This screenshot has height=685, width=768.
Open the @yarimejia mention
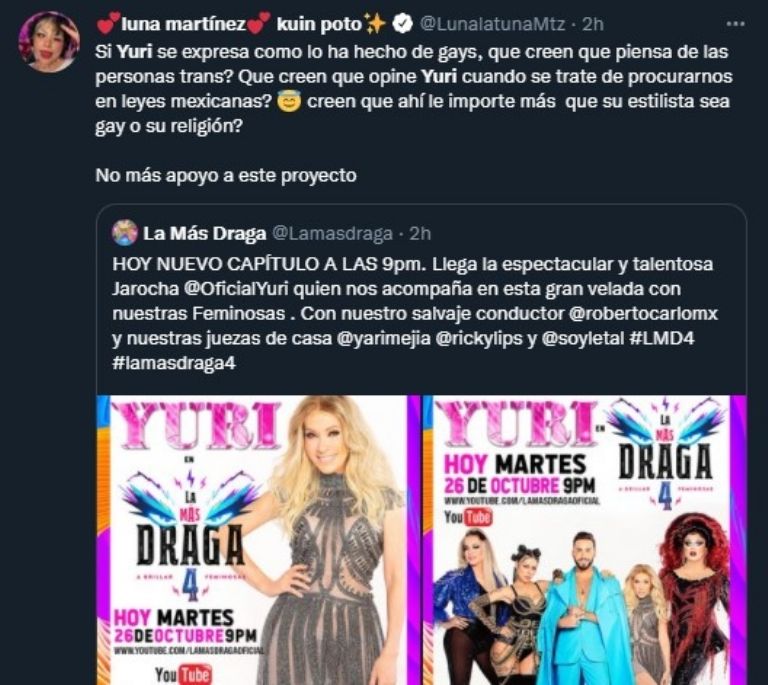click(384, 338)
